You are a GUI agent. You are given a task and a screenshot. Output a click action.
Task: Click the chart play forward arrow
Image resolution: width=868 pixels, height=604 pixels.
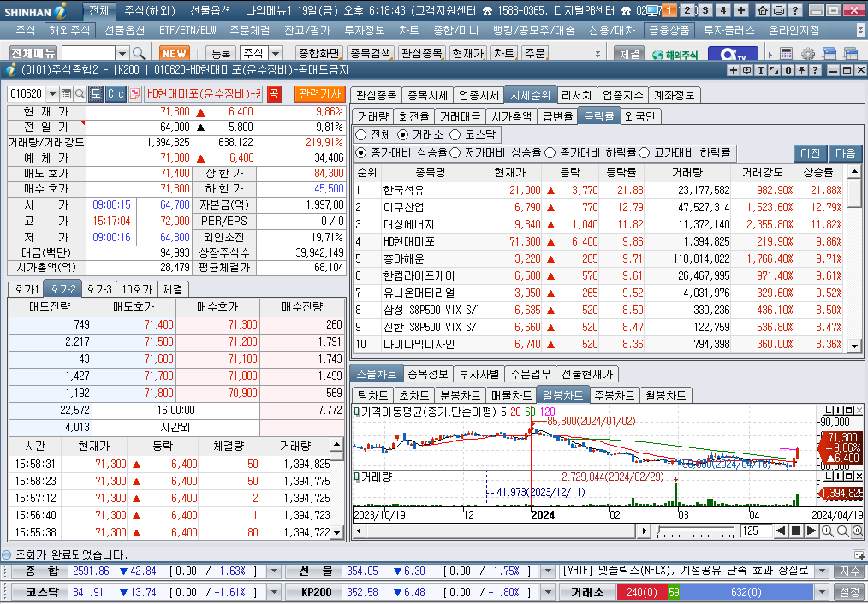click(x=811, y=531)
